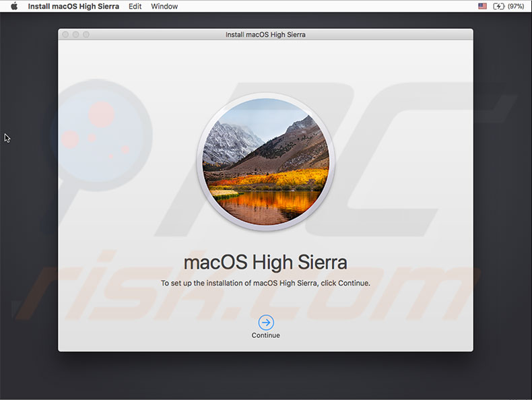Click the battery charging status icon
The image size is (532, 400).
[x=499, y=6]
